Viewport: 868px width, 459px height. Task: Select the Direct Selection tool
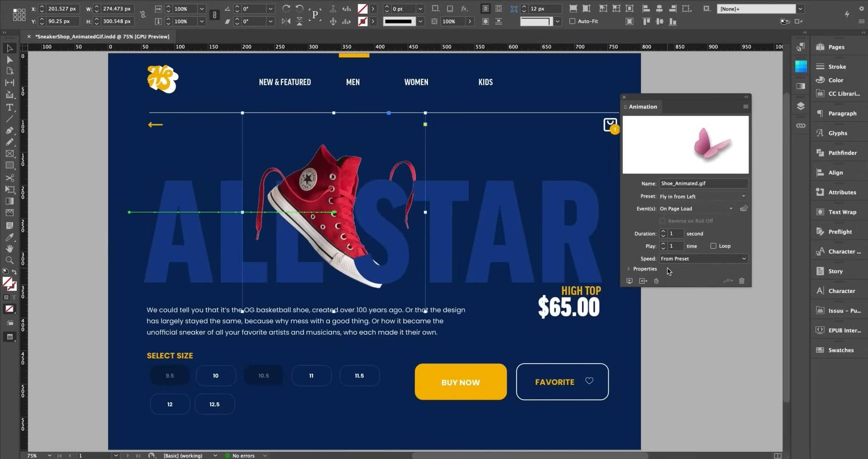[x=9, y=60]
